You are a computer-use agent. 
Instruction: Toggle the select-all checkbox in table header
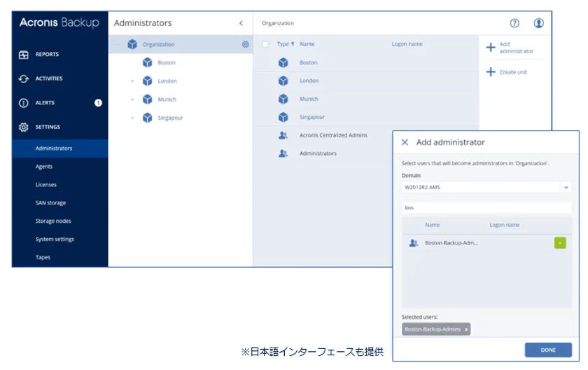pos(265,45)
